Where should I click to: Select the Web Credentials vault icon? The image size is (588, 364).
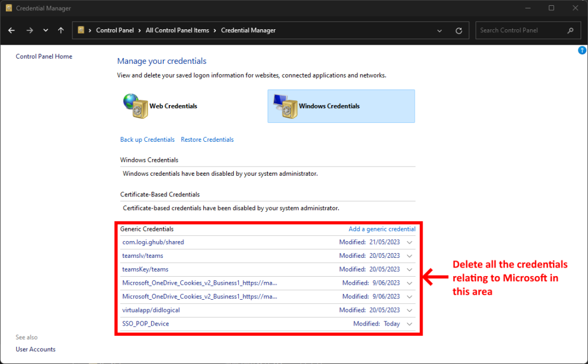(136, 106)
